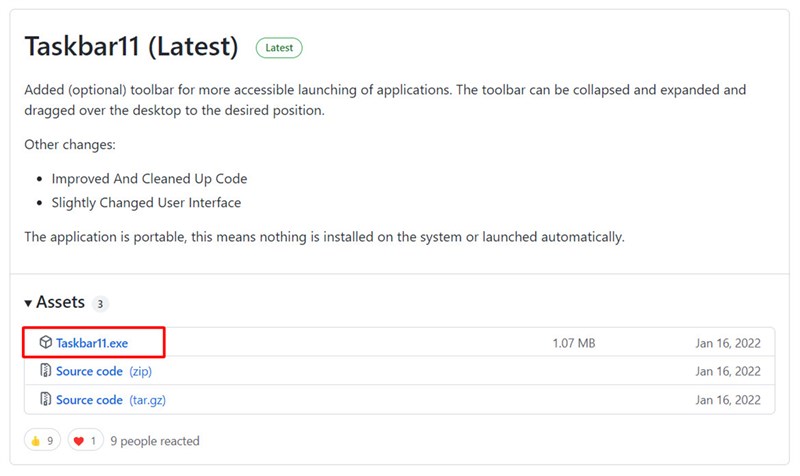Click the "Improved And Cleaned Up Code" bullet

point(149,178)
